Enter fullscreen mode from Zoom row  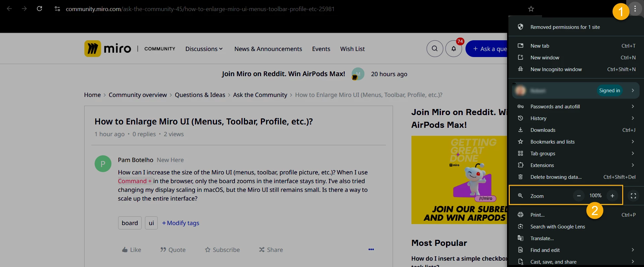coord(633,196)
